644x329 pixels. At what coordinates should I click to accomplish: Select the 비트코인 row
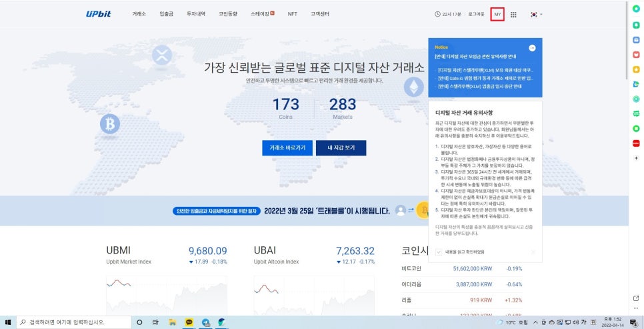pos(462,268)
